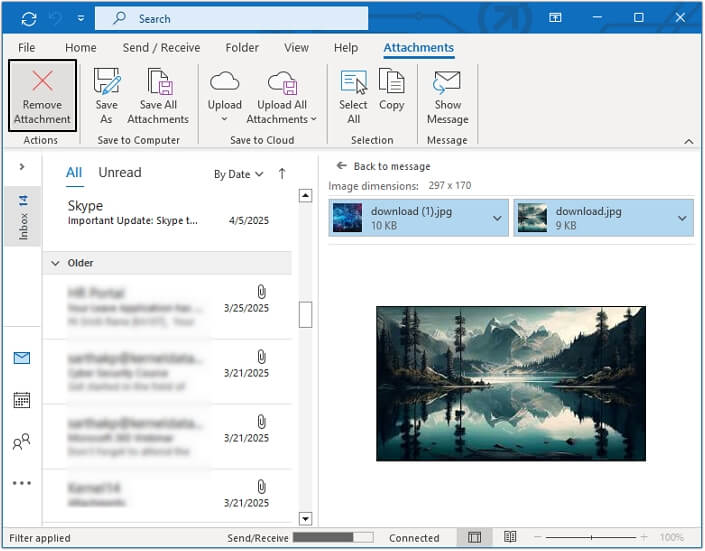The width and height of the screenshot is (705, 551).
Task: Click Save All Attachments
Action: [x=158, y=96]
